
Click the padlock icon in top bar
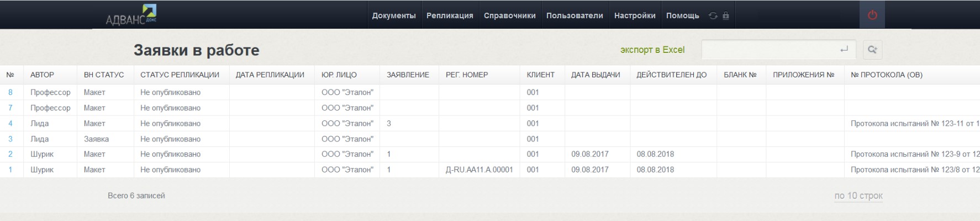tap(726, 15)
